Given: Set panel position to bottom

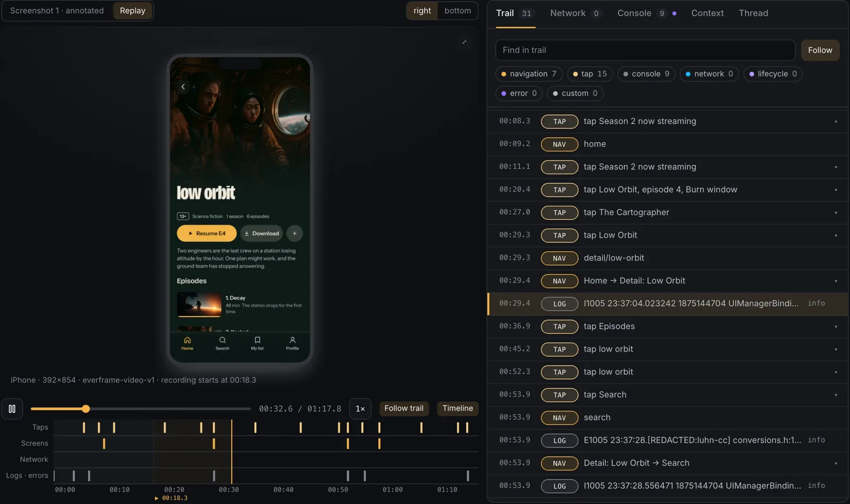Looking at the screenshot, I should pyautogui.click(x=458, y=10).
